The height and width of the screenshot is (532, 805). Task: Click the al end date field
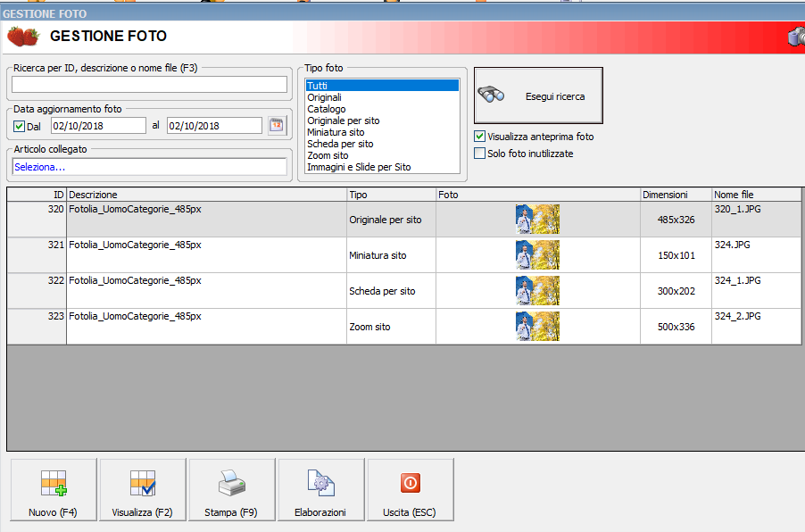pyautogui.click(x=214, y=126)
